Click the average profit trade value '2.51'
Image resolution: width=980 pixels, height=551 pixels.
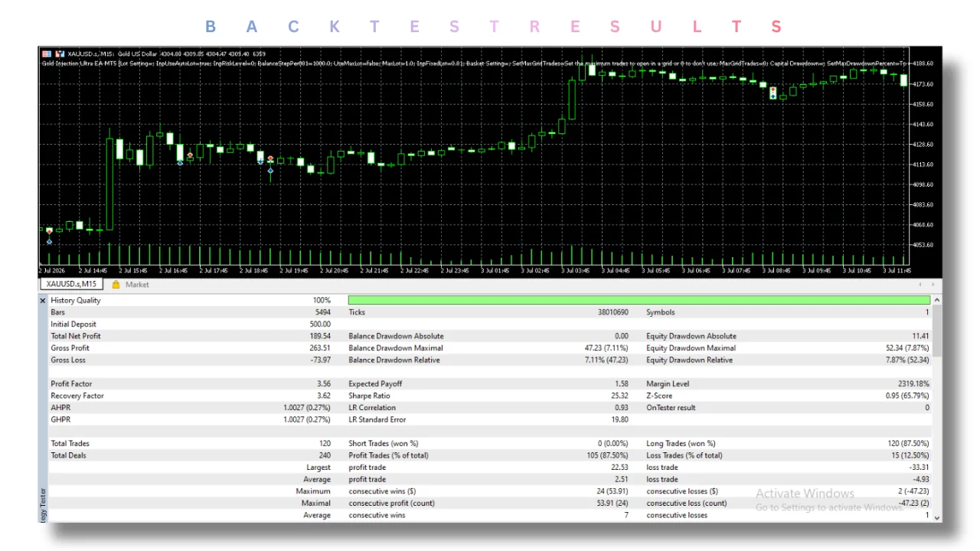pos(621,479)
